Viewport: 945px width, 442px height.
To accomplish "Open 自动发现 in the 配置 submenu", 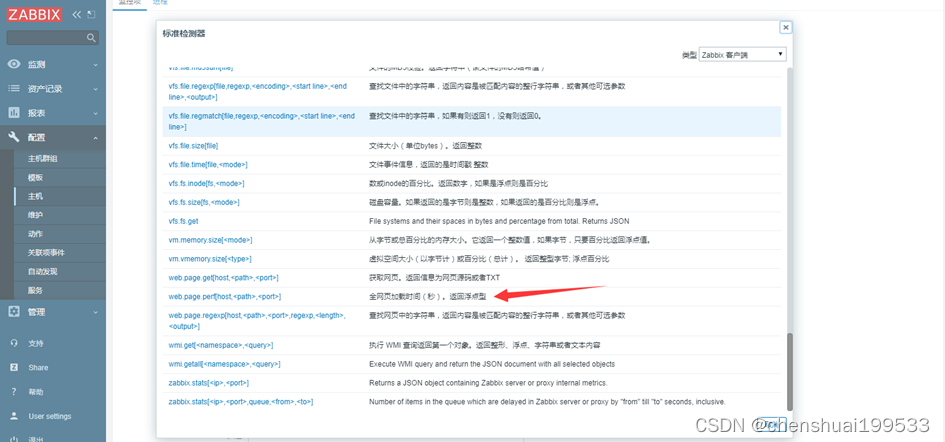I will 43,271.
